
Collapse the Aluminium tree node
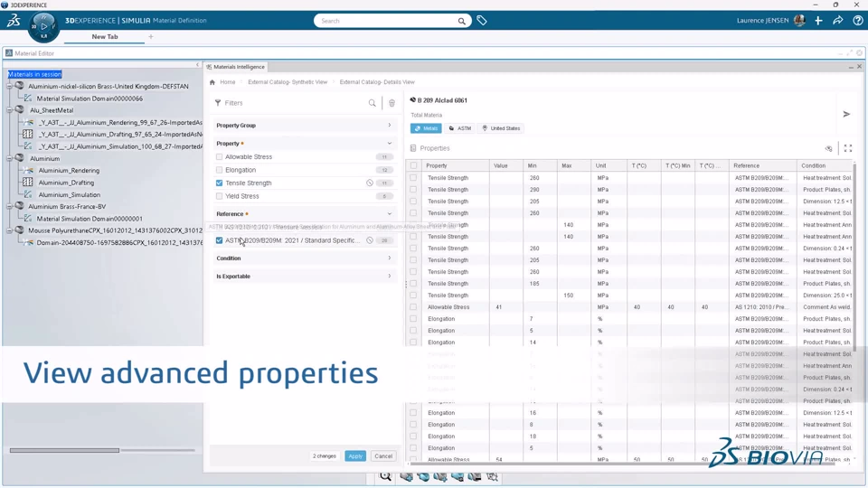9,158
